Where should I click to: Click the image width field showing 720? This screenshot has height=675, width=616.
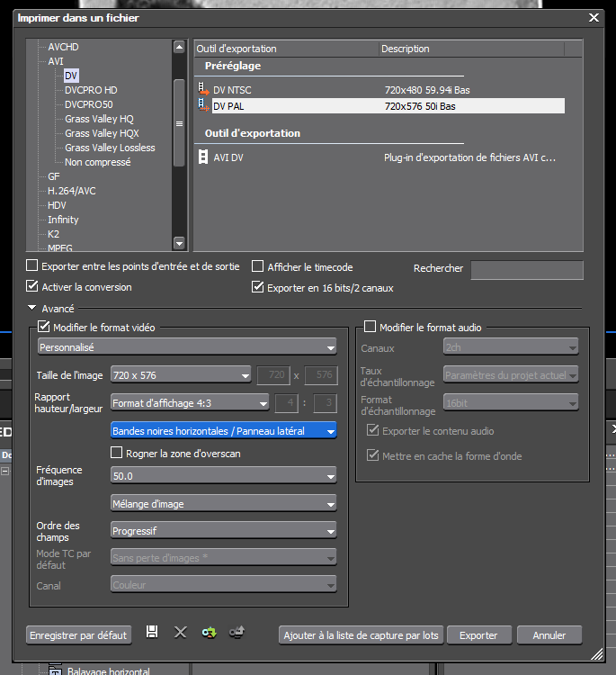point(273,375)
